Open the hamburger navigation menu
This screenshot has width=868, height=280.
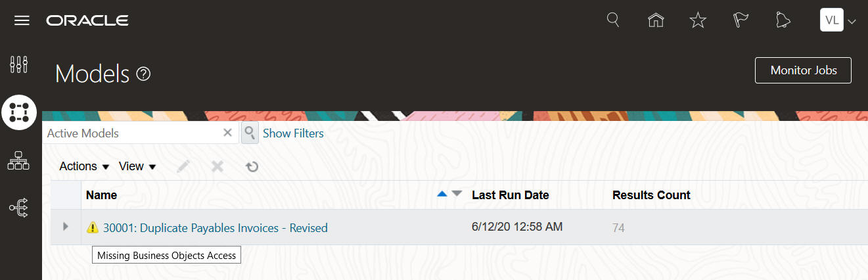coord(22,20)
